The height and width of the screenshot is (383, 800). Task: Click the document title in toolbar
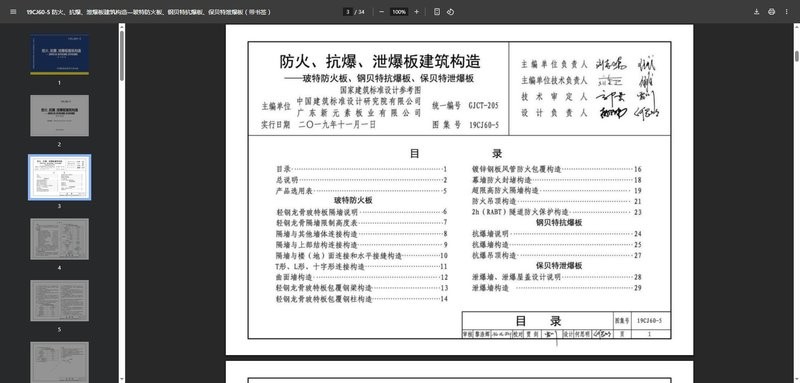click(x=149, y=12)
